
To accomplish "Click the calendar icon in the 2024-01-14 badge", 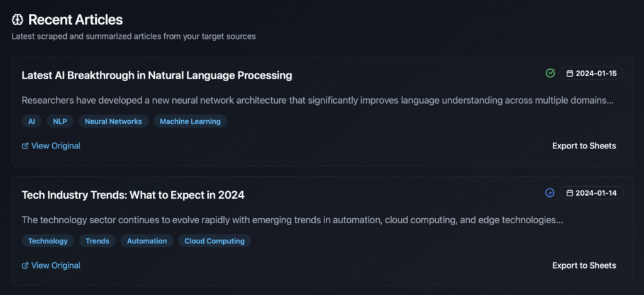I will click(569, 193).
